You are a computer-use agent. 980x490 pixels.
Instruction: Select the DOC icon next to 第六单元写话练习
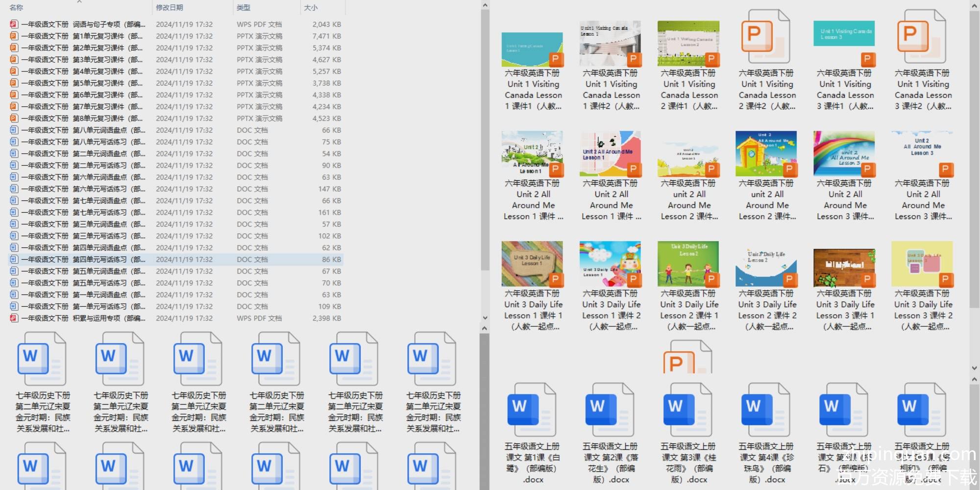tap(14, 189)
